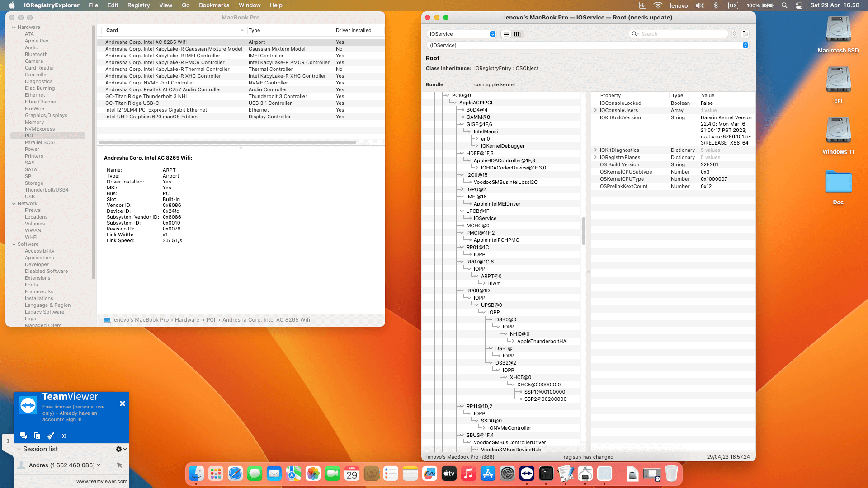Open Terminal from the Dock
Screen dimensions: 868x488
pos(546,474)
